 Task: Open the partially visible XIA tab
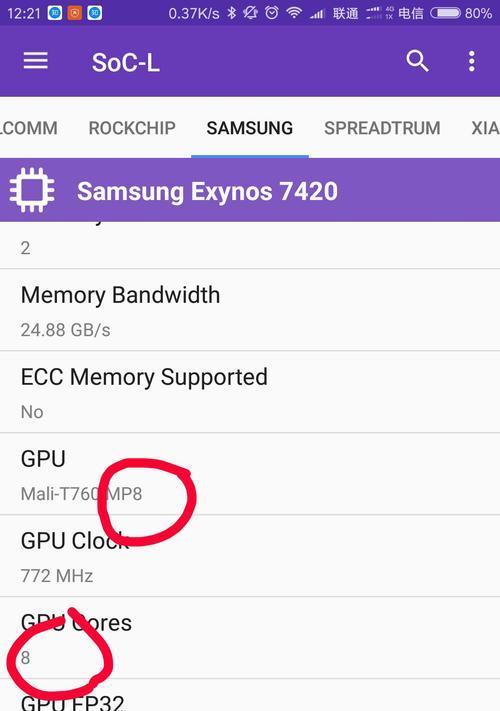[x=485, y=128]
